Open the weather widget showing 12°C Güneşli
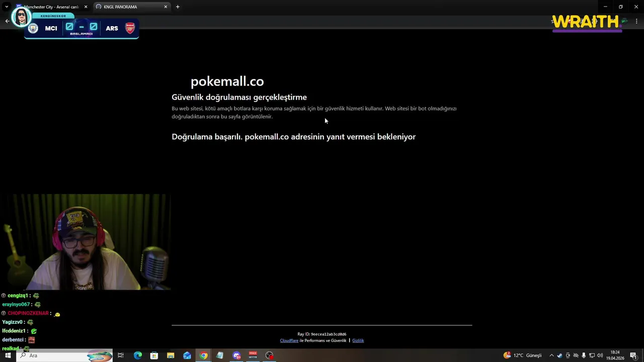The height and width of the screenshot is (362, 644). [522, 355]
